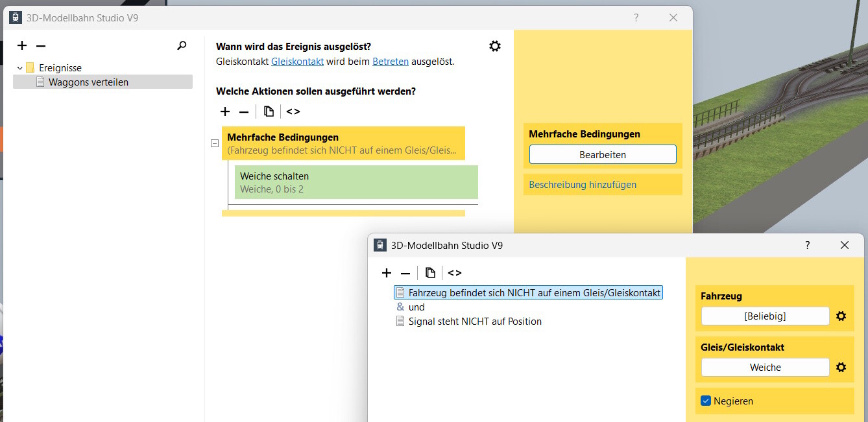The width and height of the screenshot is (868, 422).
Task: Open gear settings next to trigger heading
Action: coord(495,46)
